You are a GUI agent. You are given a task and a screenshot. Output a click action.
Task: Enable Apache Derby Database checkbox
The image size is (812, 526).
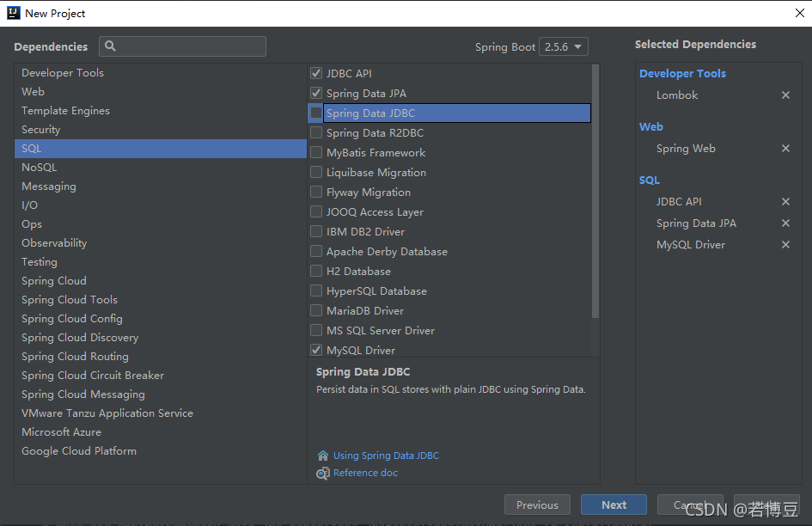316,251
